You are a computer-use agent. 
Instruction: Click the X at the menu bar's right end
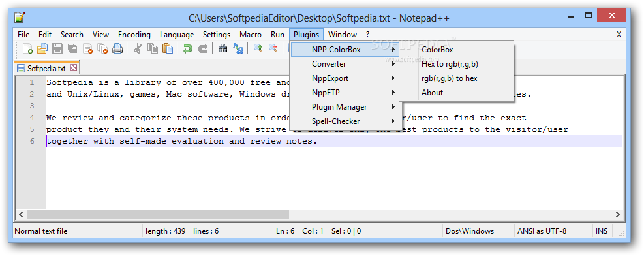[619, 35]
